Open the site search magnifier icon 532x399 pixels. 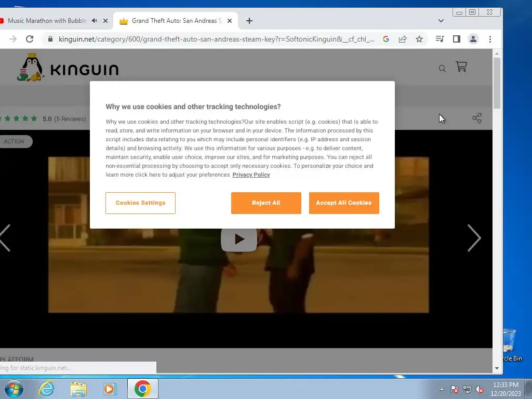click(x=442, y=69)
